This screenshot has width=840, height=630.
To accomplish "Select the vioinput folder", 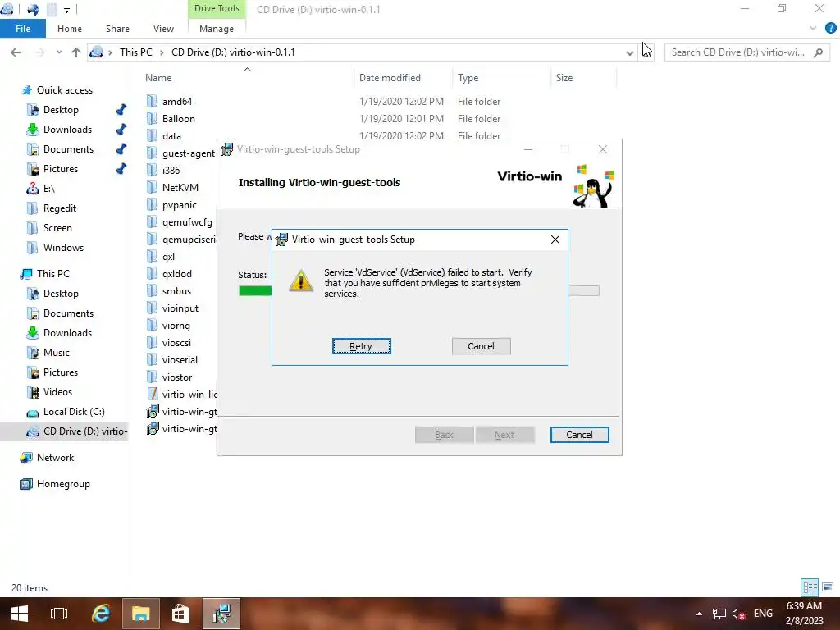I will point(180,308).
